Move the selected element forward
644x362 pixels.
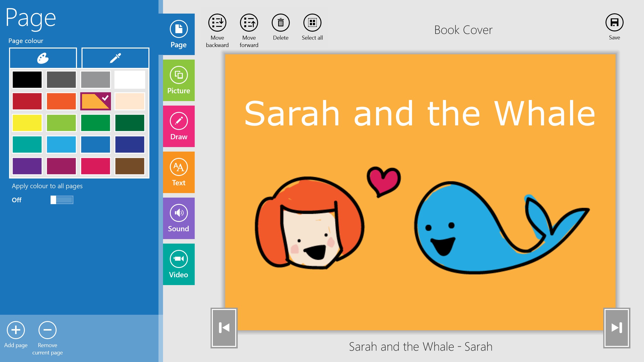[249, 23]
